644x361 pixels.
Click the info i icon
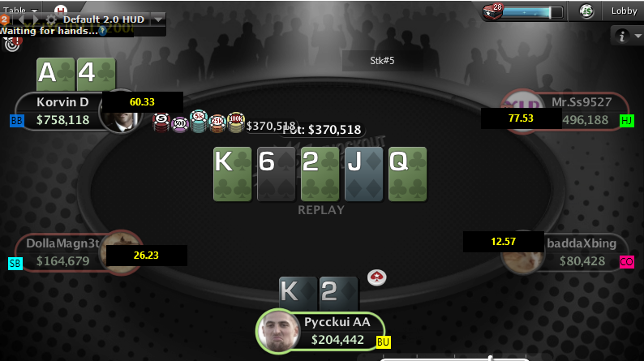pyautogui.click(x=622, y=37)
